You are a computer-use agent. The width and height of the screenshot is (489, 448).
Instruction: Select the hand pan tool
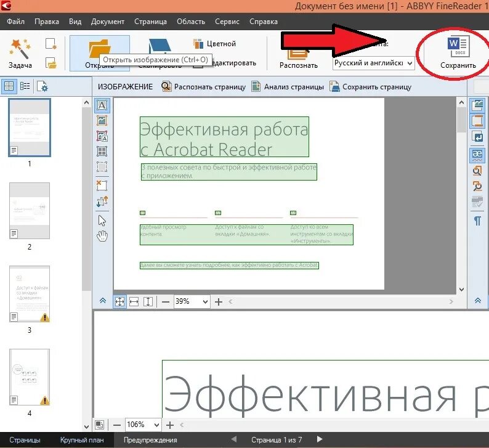click(x=102, y=236)
